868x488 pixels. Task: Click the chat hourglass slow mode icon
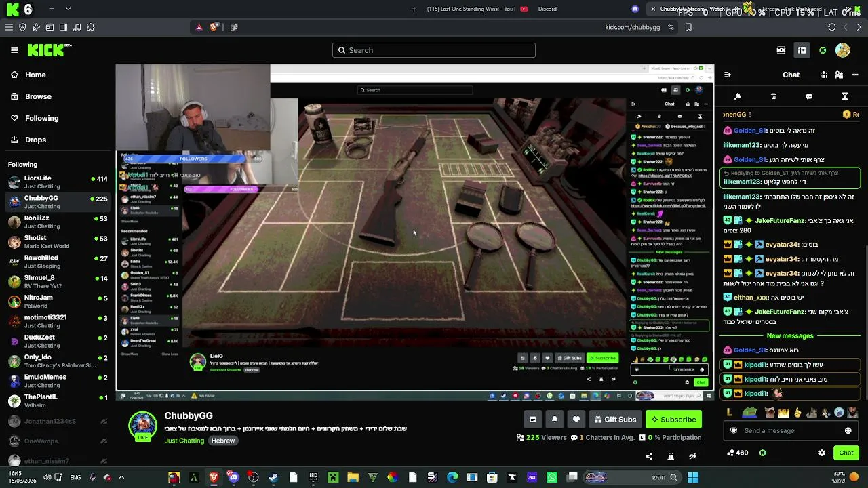tap(845, 96)
